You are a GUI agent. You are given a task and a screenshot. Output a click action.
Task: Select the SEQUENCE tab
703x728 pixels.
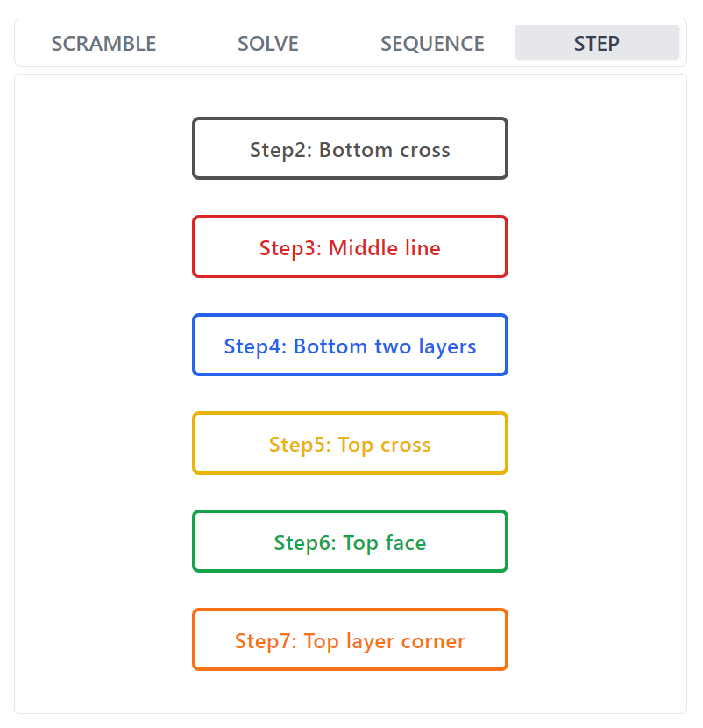432,43
